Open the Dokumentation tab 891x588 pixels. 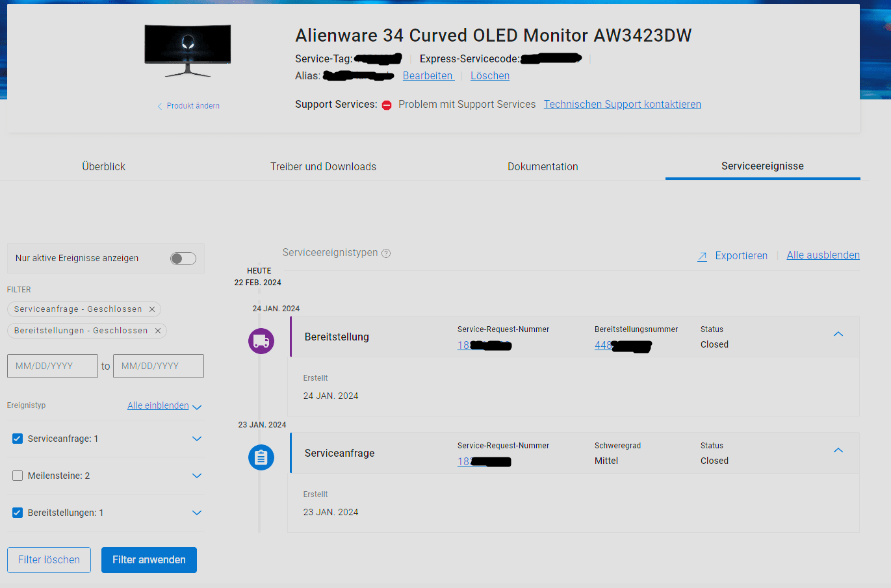tap(543, 166)
